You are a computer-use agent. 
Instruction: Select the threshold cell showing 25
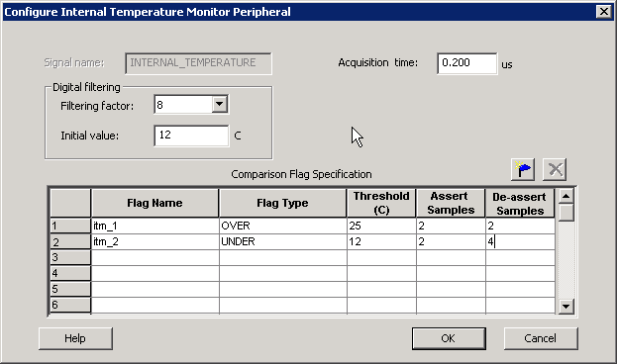381,227
